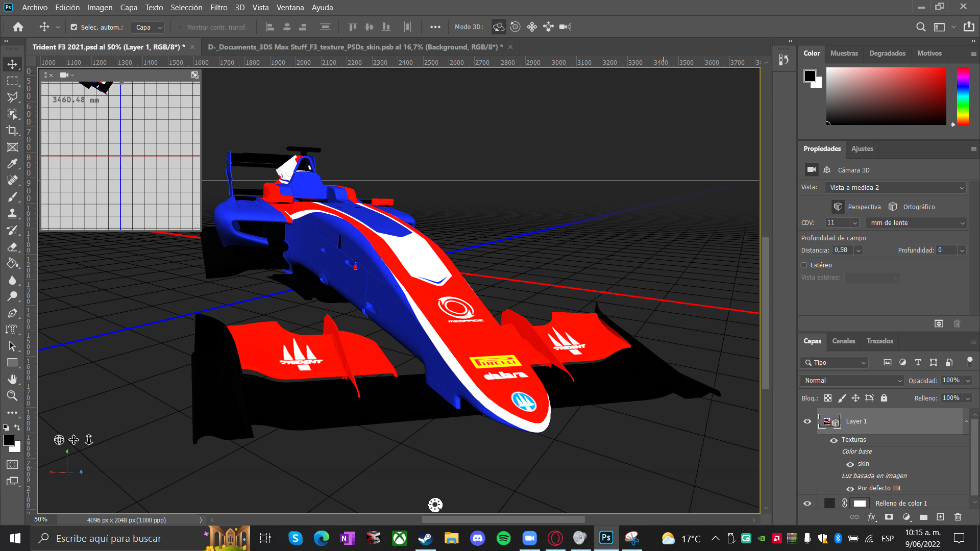
Task: Switch to the skin.psb document tab
Action: (355, 47)
